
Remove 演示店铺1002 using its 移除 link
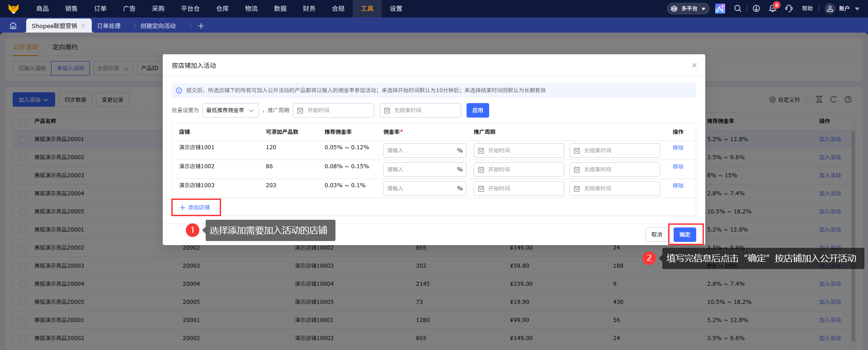678,167
